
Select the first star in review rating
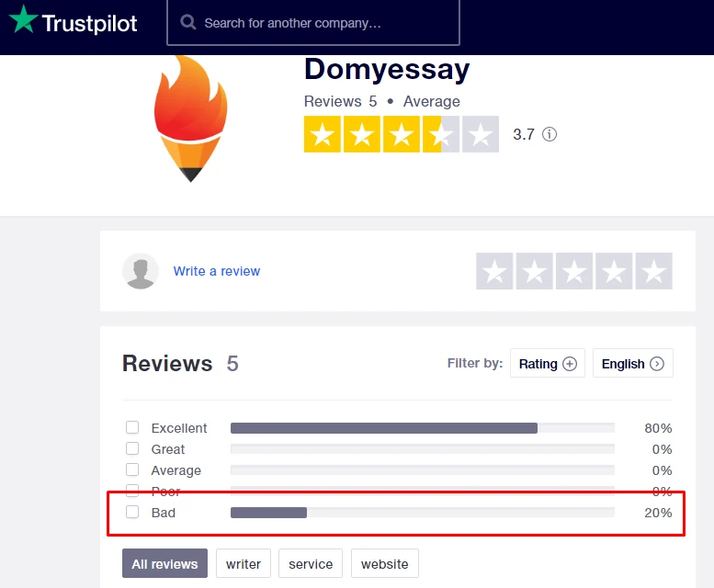[494, 271]
